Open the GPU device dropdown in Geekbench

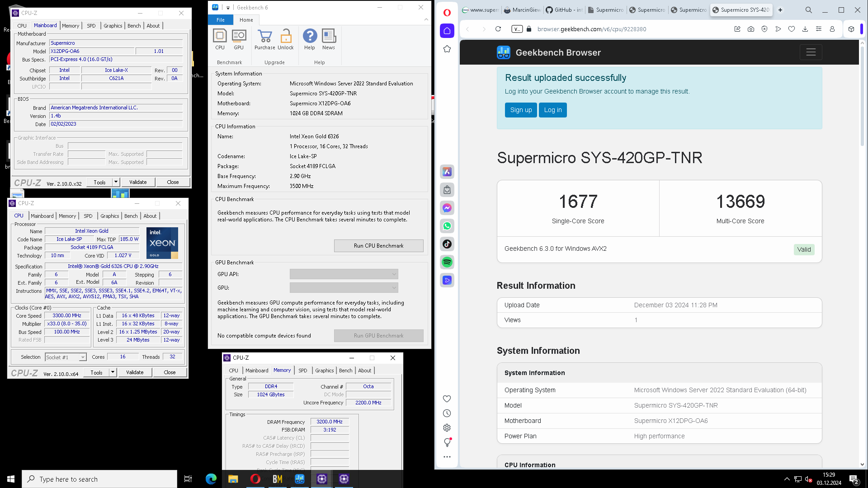[344, 288]
